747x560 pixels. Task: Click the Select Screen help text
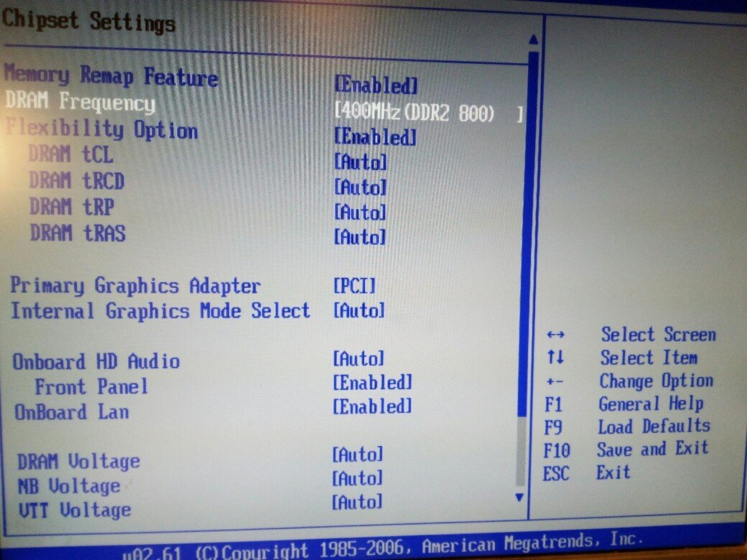(x=659, y=335)
